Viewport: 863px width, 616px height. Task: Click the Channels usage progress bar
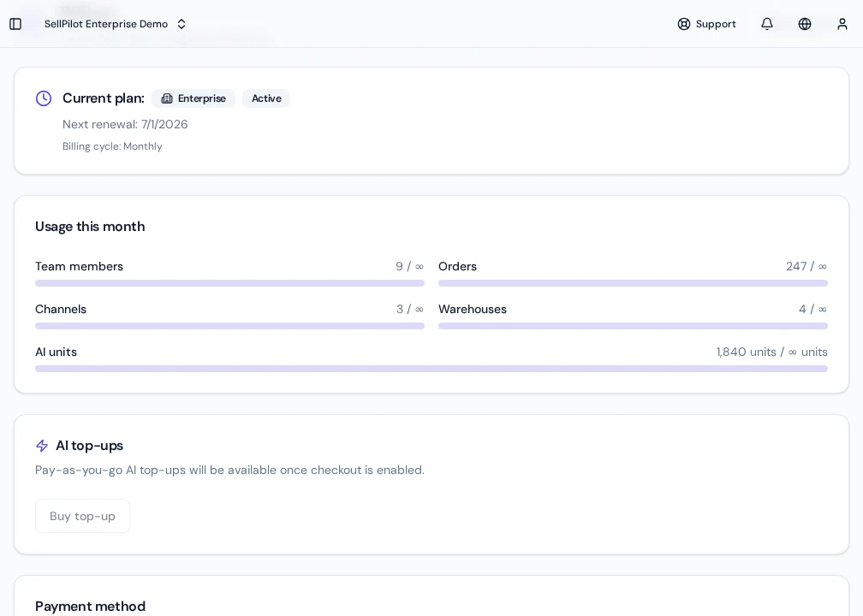[229, 326]
